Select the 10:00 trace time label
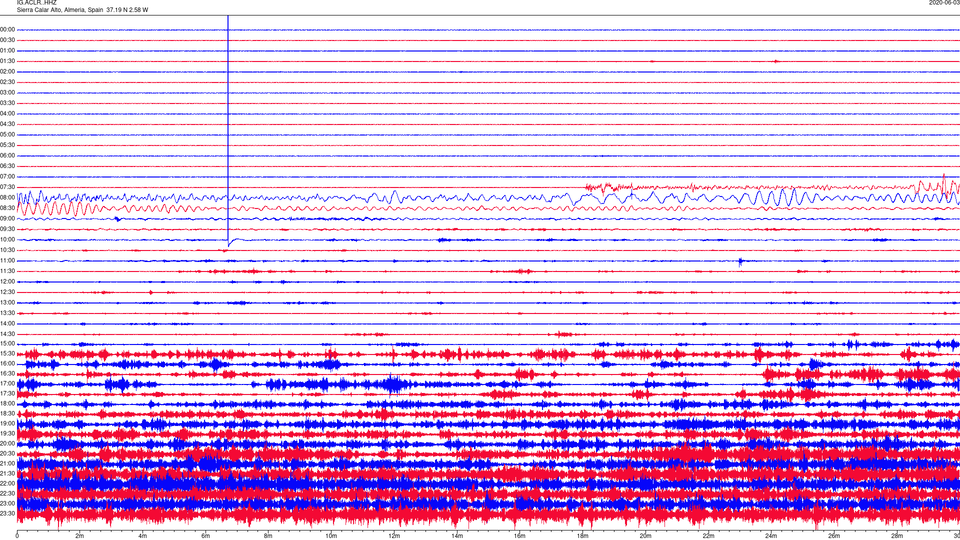This screenshot has width=960, height=540. pyautogui.click(x=7, y=239)
